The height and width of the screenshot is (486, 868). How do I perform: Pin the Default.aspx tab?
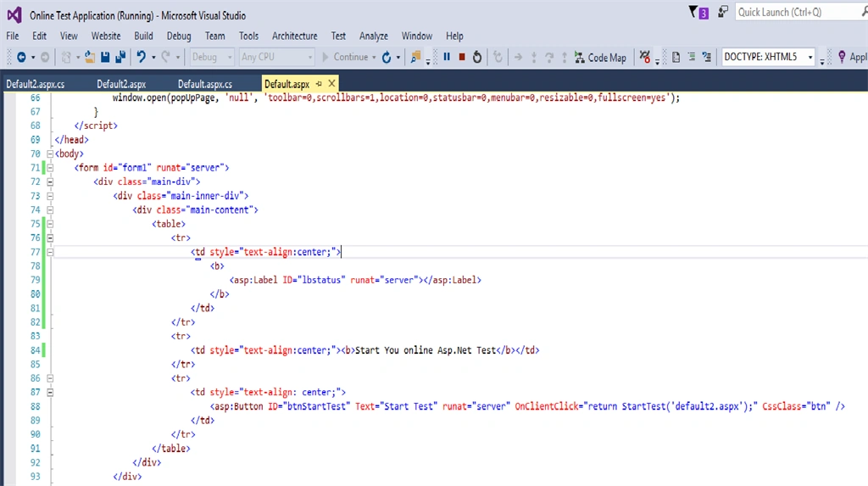pyautogui.click(x=319, y=84)
